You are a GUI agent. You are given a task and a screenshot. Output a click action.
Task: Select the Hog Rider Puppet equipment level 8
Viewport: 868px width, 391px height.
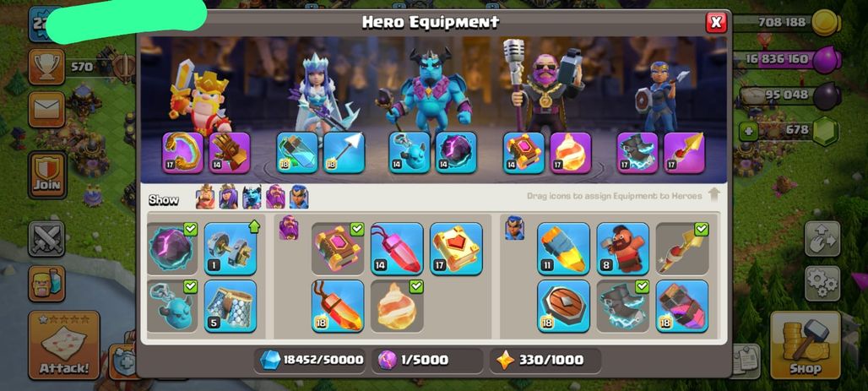623,248
